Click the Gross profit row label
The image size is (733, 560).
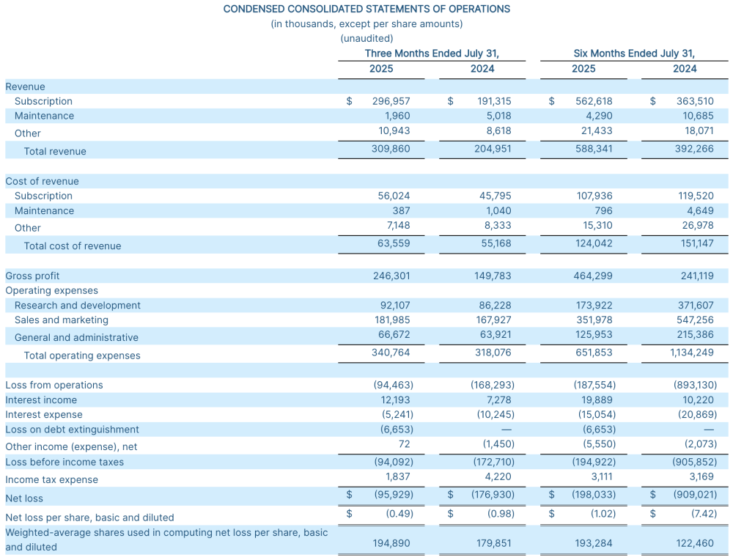tap(32, 276)
